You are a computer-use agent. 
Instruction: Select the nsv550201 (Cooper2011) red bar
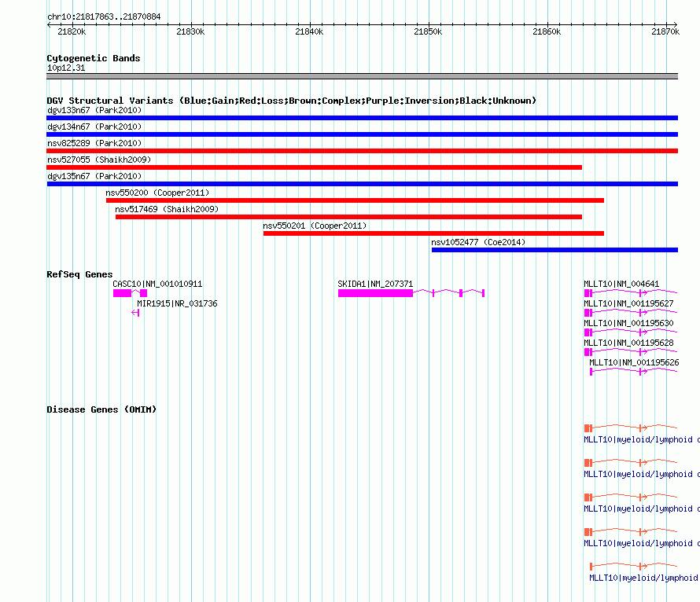[x=433, y=233]
